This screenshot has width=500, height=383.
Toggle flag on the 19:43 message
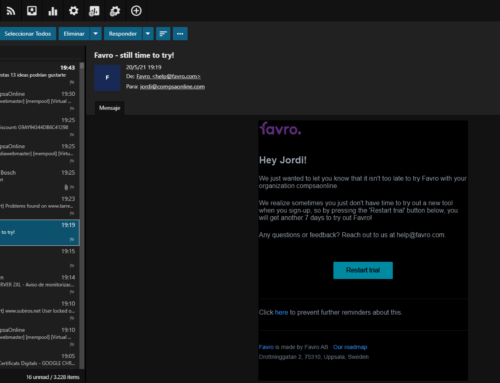pos(72,82)
